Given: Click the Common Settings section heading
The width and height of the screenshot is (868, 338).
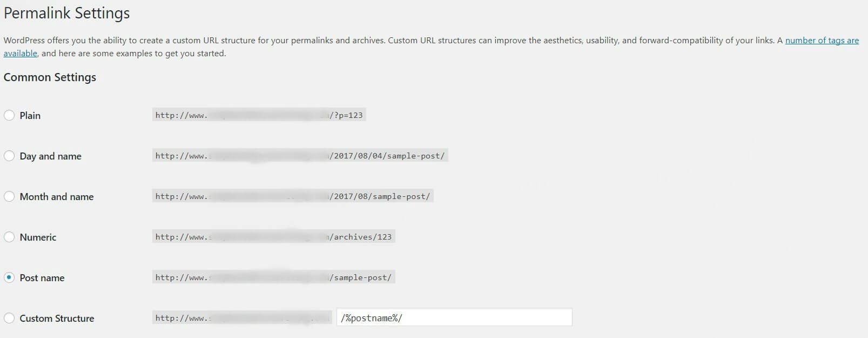Looking at the screenshot, I should pyautogui.click(x=50, y=77).
